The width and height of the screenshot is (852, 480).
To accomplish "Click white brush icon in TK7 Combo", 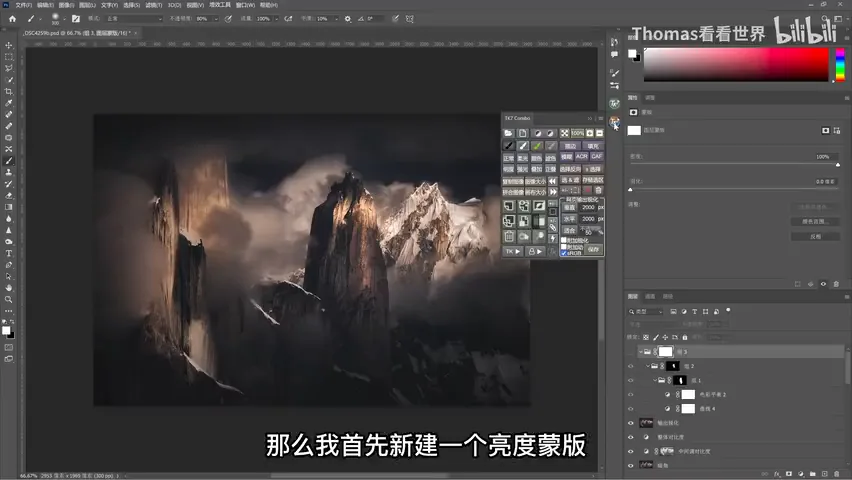I will pos(523,146).
